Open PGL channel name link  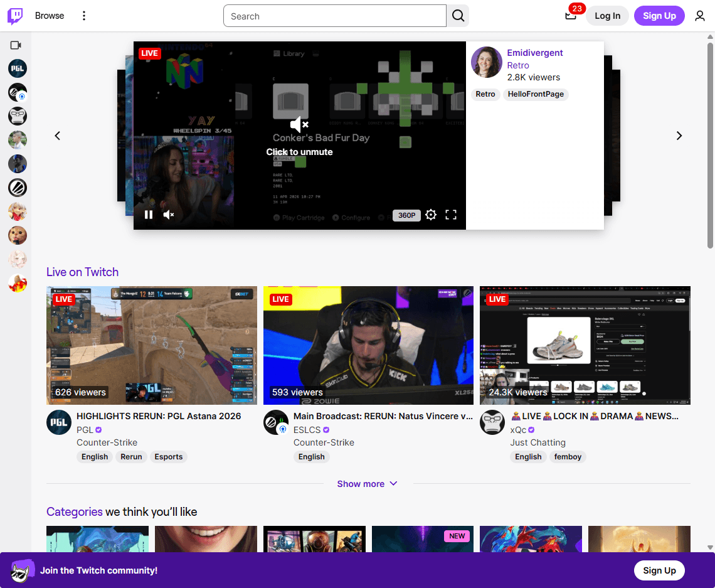pos(85,430)
